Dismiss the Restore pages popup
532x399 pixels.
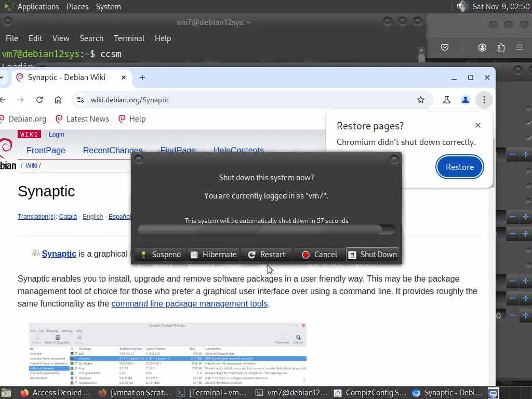coord(478,125)
